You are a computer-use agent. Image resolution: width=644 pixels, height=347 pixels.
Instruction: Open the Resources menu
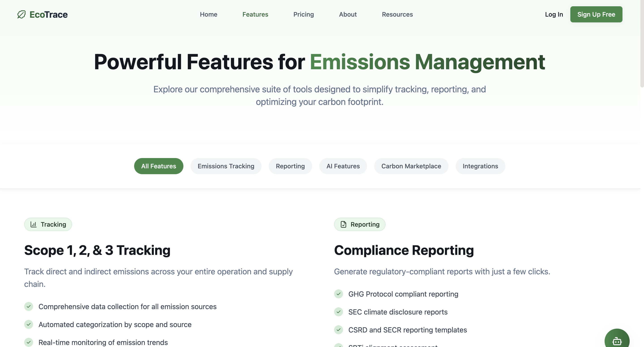pyautogui.click(x=397, y=14)
